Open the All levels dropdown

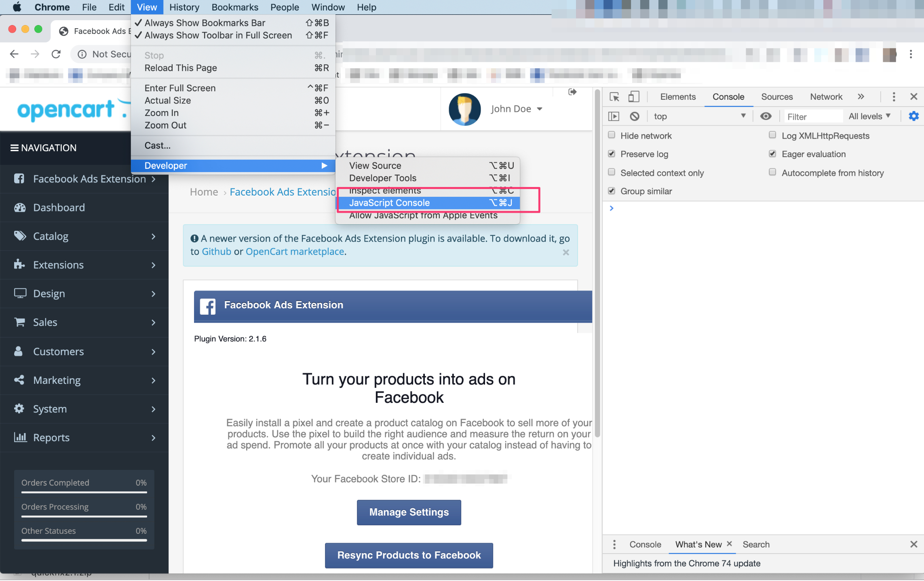pyautogui.click(x=869, y=116)
